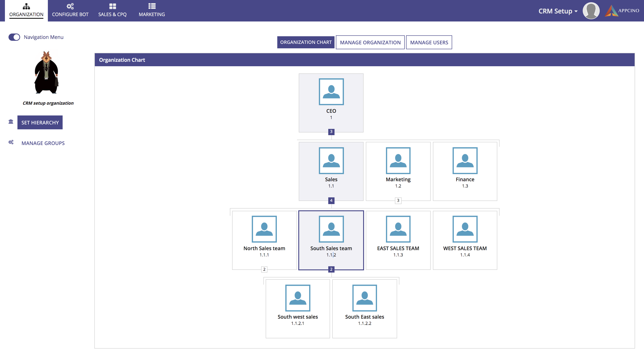Click the Marketing list icon
The height and width of the screenshot is (354, 644).
pos(152,6)
